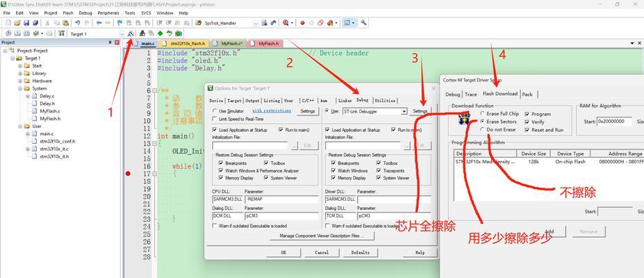Indent selected lines using toolbar icon
This screenshot has height=278, width=644.
pos(158,23)
